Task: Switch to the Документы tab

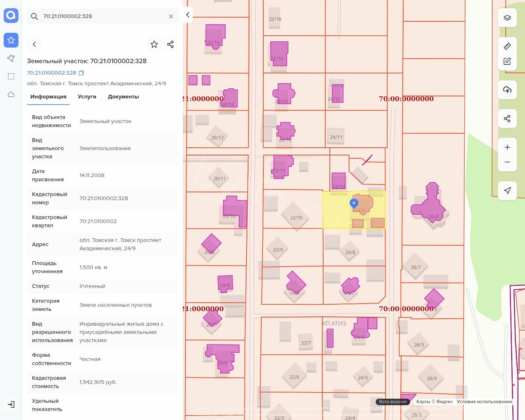Action: click(x=123, y=97)
